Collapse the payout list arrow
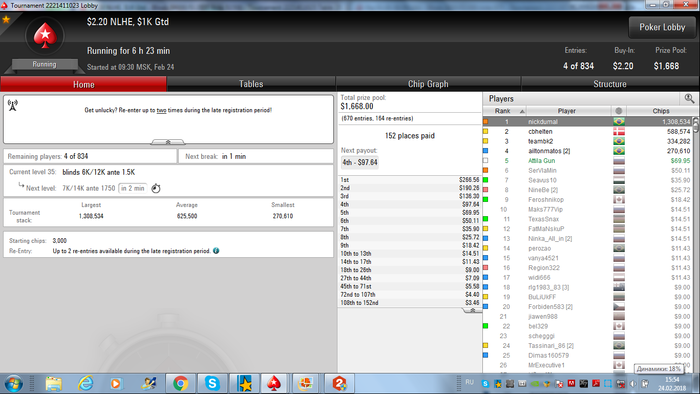The image size is (700, 394). click(472, 311)
